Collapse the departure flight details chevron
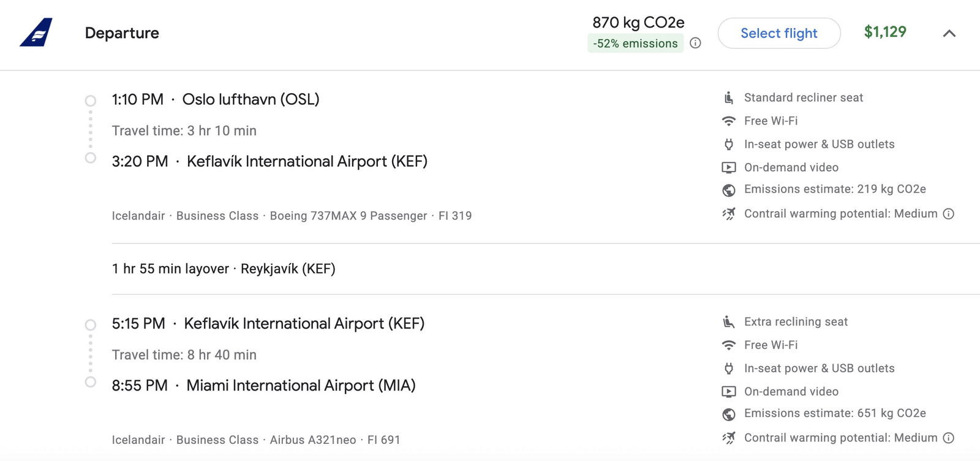980x461 pixels. point(949,33)
